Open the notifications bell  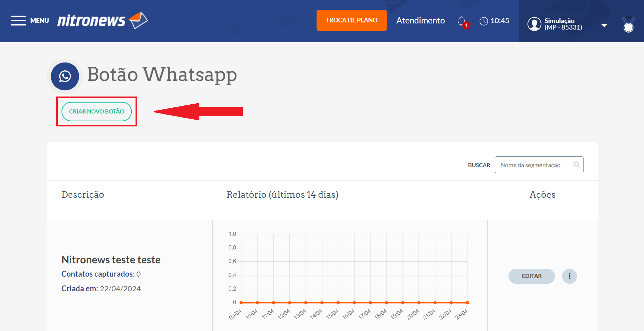(462, 21)
